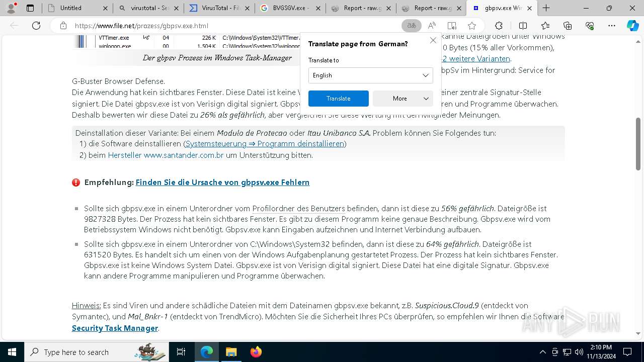Open Settings and more ellipsis menu
Image resolution: width=644 pixels, height=362 pixels.
pos(612,26)
